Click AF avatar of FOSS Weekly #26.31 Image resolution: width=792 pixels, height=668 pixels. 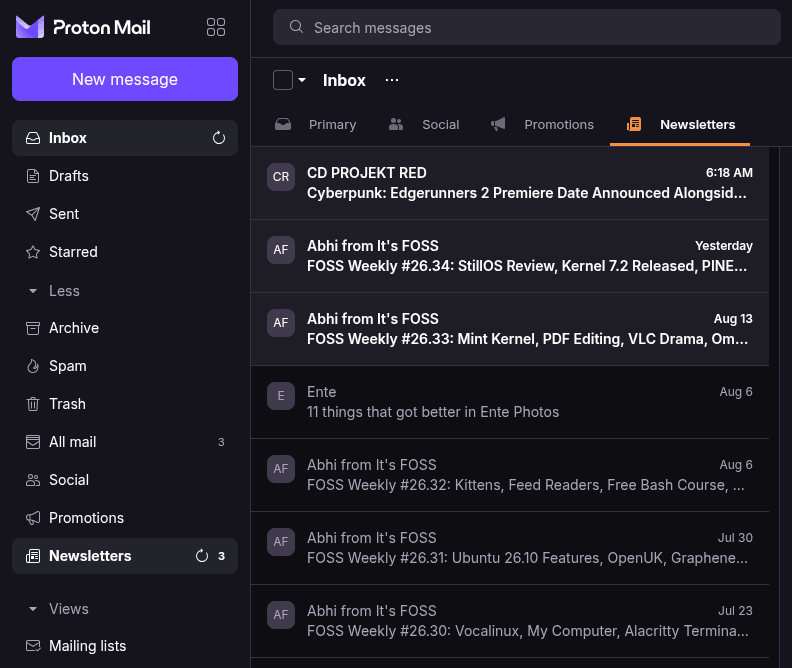(281, 542)
